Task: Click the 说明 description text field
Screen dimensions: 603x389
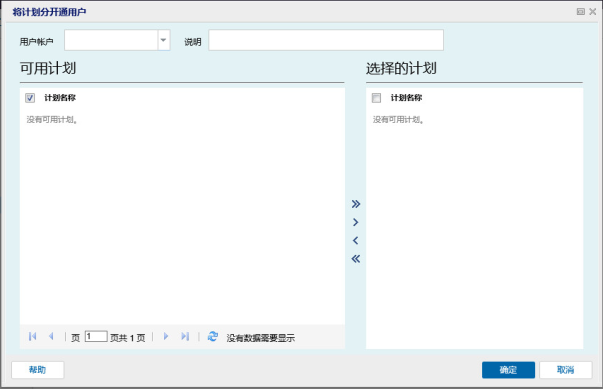Action: (x=326, y=40)
